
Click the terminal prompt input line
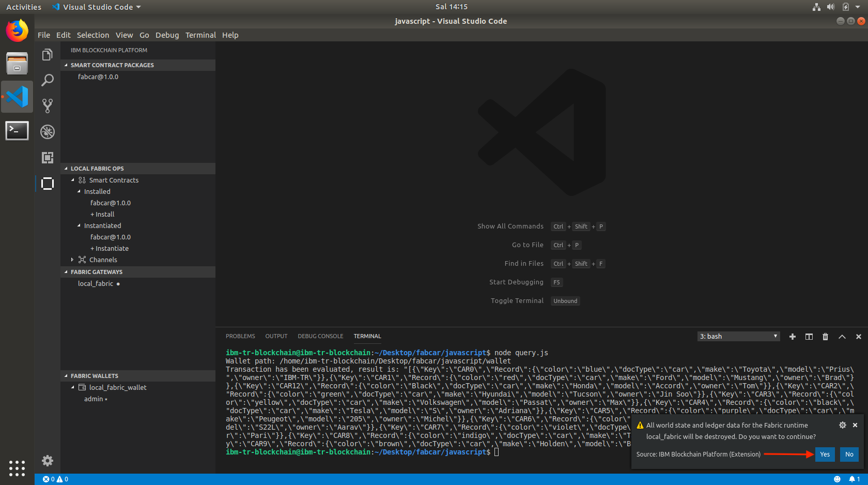pos(497,452)
